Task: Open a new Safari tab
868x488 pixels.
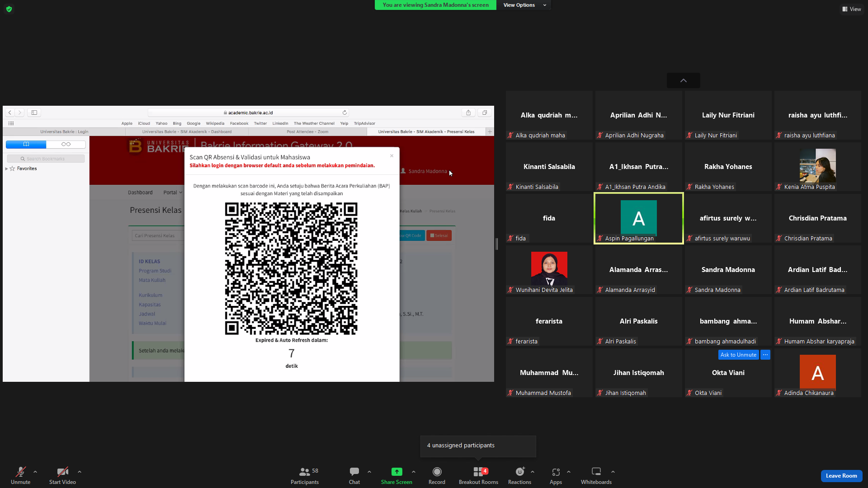Action: tap(490, 131)
